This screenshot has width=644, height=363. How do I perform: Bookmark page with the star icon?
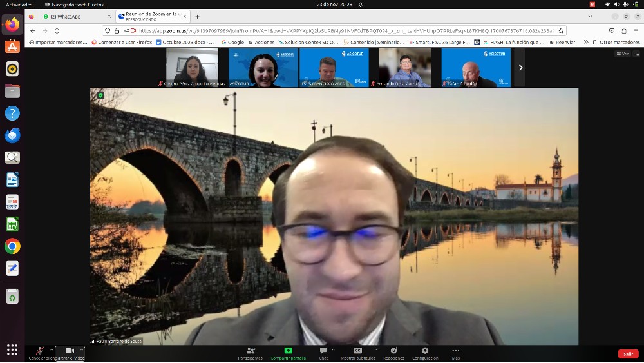[561, 30]
